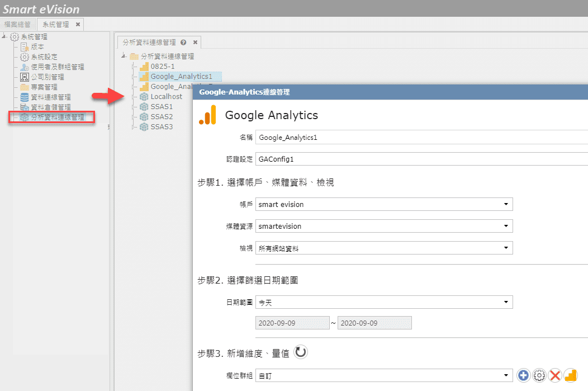588x391 pixels.
Task: Expand the SSAS2 tree node
Action: coord(134,117)
